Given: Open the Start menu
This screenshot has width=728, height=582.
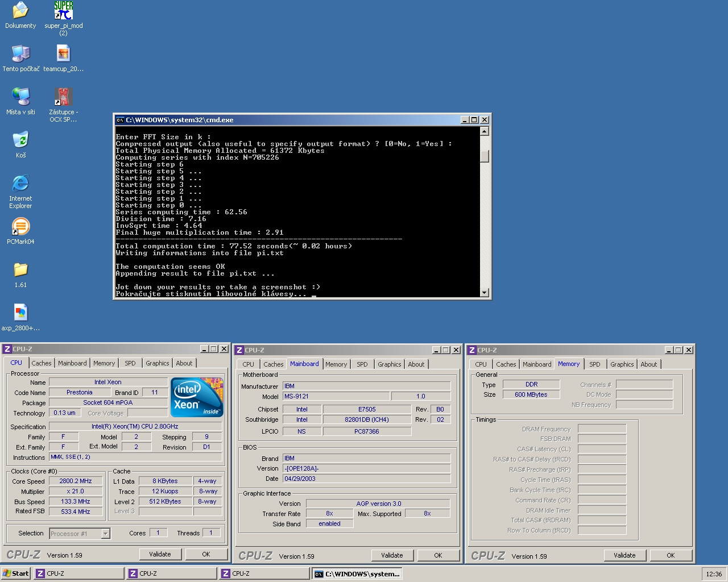Looking at the screenshot, I should 16,573.
